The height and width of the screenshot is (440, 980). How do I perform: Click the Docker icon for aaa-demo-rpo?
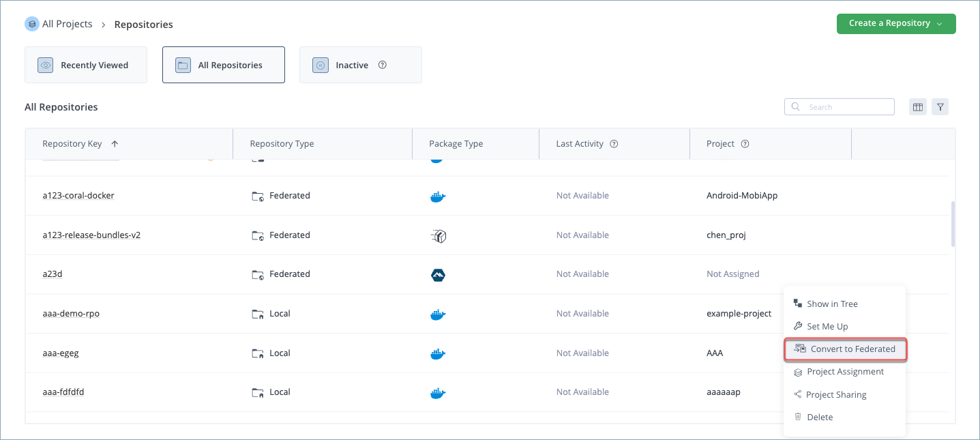(x=438, y=314)
